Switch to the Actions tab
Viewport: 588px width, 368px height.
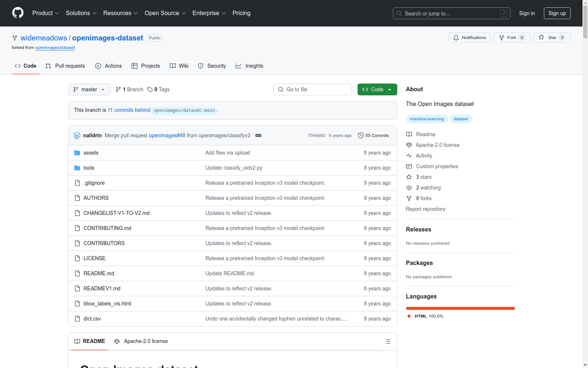click(x=108, y=66)
